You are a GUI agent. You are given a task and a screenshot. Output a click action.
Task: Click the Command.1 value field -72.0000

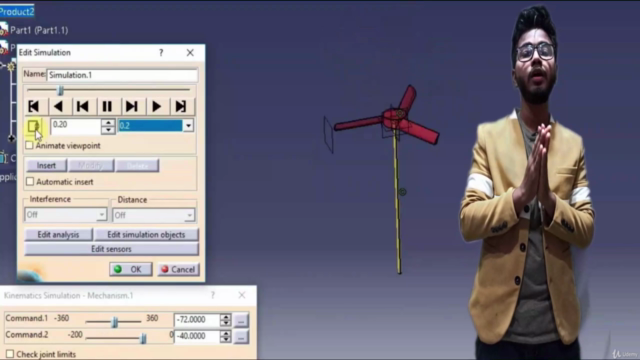click(x=197, y=320)
